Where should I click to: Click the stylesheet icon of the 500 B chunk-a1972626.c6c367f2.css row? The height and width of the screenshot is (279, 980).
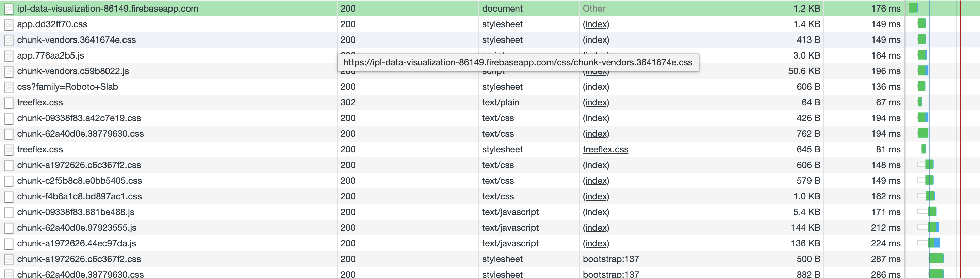click(x=9, y=259)
